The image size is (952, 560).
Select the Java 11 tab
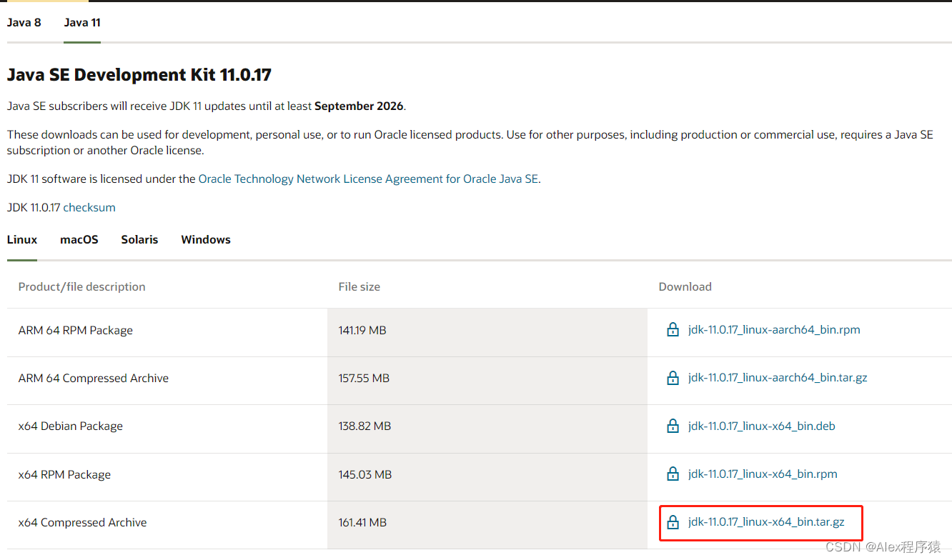pos(82,22)
